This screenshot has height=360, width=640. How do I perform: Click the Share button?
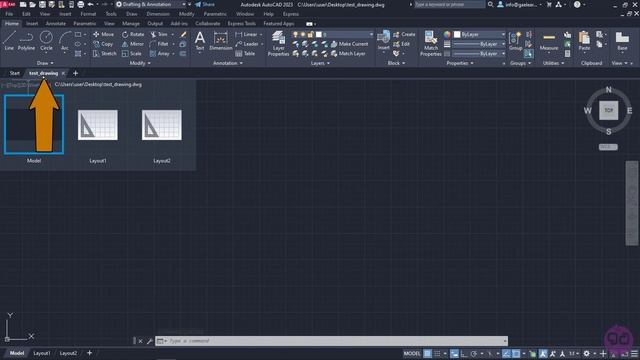click(205, 4)
